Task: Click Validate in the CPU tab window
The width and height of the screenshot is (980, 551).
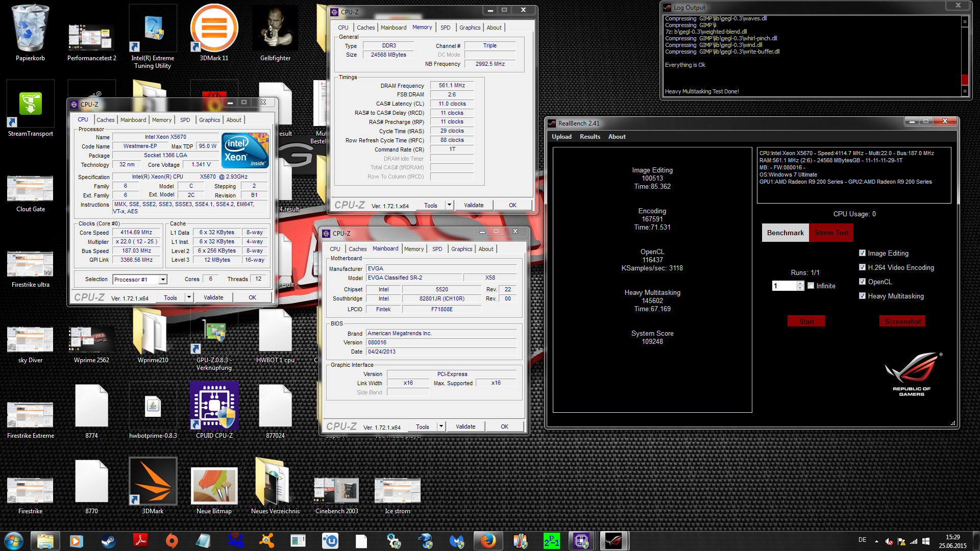Action: point(213,297)
